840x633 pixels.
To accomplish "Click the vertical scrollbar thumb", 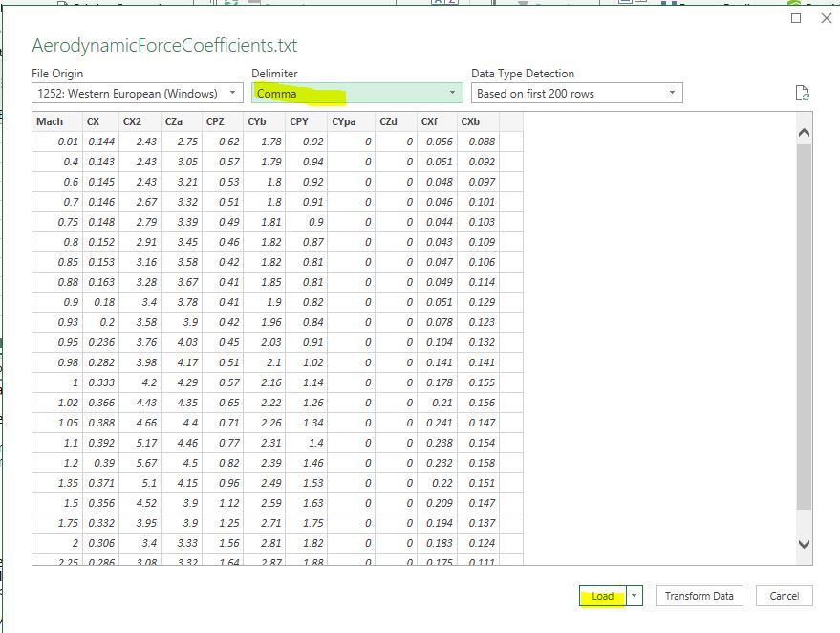I will coord(804,325).
